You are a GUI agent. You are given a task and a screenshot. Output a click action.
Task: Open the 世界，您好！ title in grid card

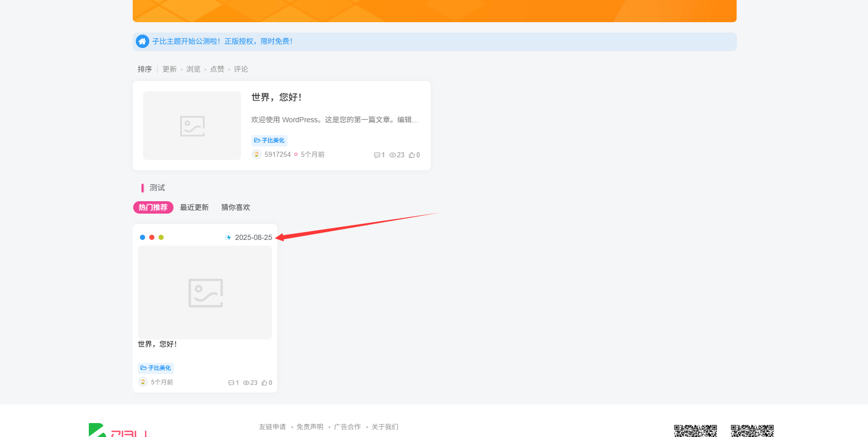157,344
